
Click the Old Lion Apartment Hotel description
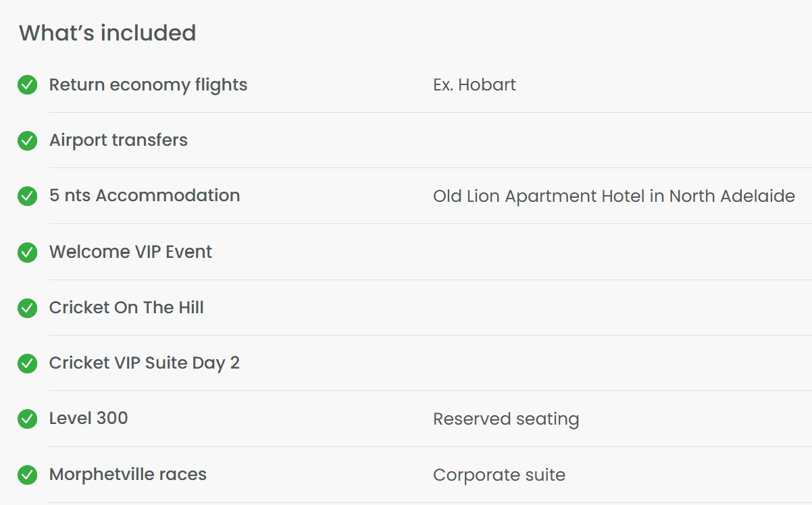[614, 196]
